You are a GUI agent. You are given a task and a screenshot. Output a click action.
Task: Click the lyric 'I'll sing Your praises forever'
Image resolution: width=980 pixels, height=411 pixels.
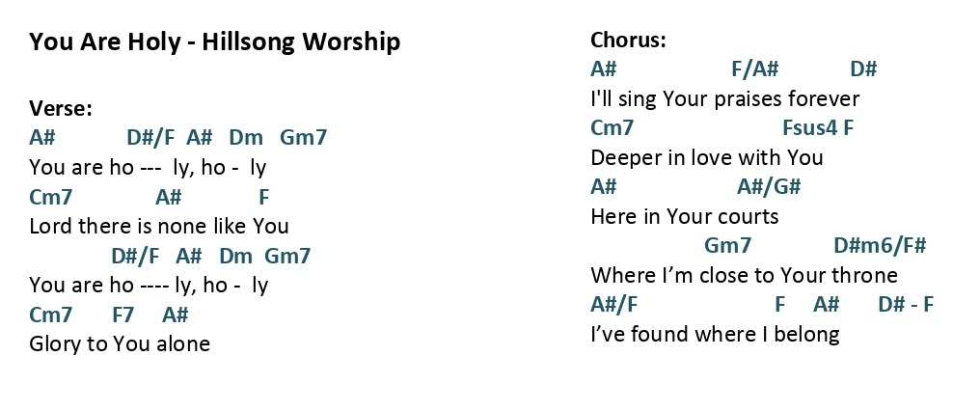click(x=725, y=98)
